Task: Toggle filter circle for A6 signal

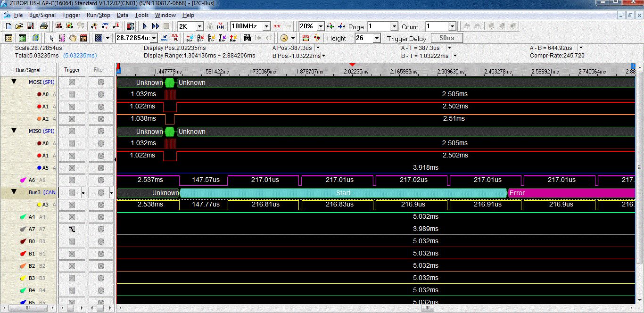Action: tap(101, 180)
